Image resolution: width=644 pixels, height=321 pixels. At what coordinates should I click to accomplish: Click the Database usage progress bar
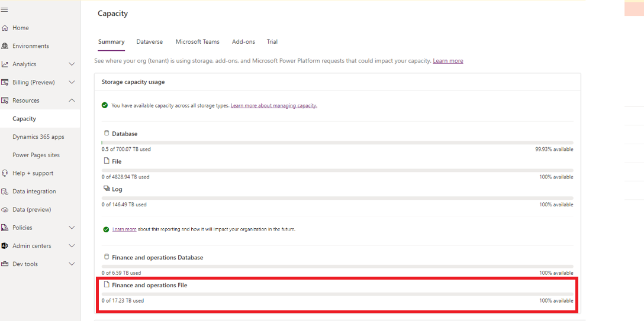[337, 142]
